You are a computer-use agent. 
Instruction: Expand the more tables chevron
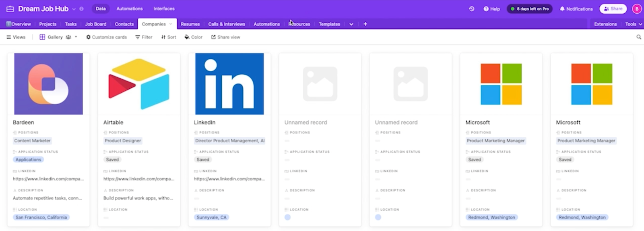[351, 24]
